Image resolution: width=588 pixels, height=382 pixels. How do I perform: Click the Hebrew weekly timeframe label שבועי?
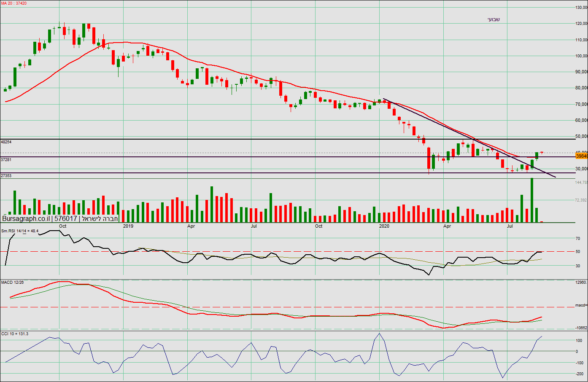(494, 19)
